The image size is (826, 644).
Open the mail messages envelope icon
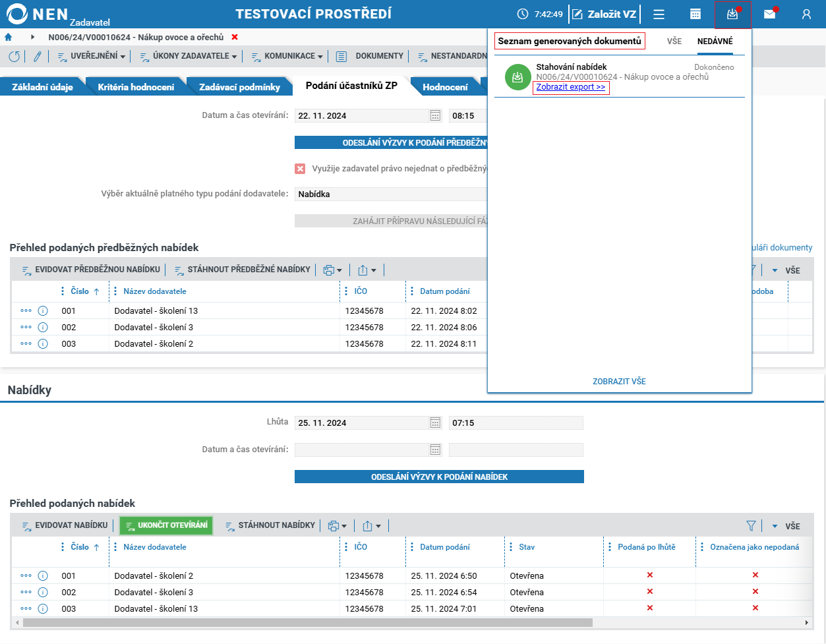[769, 15]
